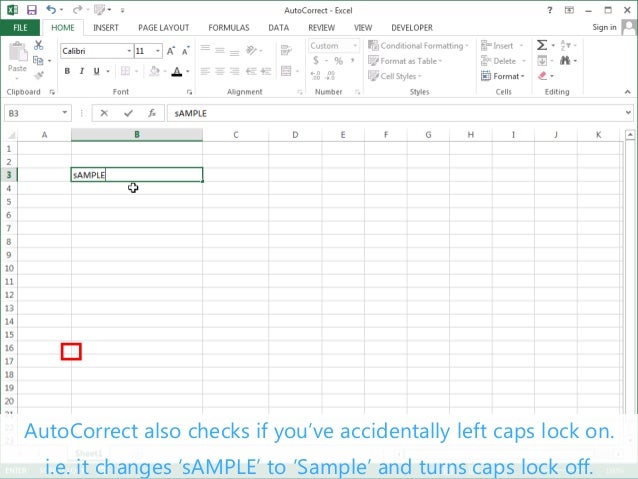Open the FILE tab
This screenshot has height=479, width=638.
(x=20, y=28)
